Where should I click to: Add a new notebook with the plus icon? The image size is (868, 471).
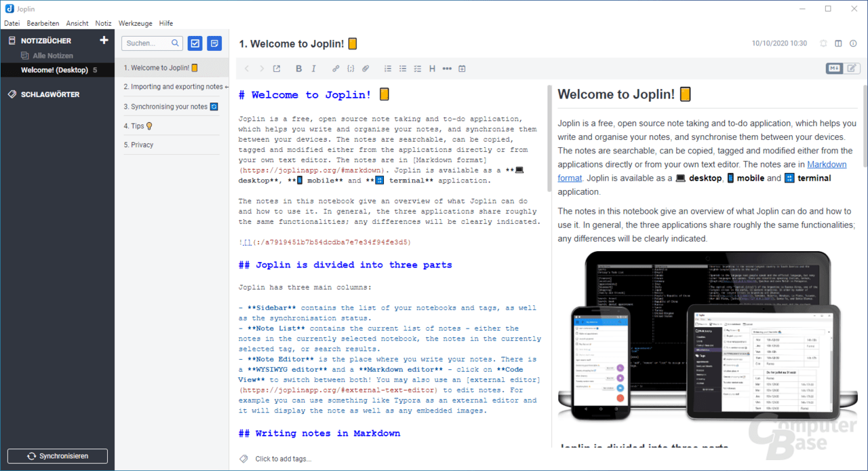pyautogui.click(x=104, y=41)
